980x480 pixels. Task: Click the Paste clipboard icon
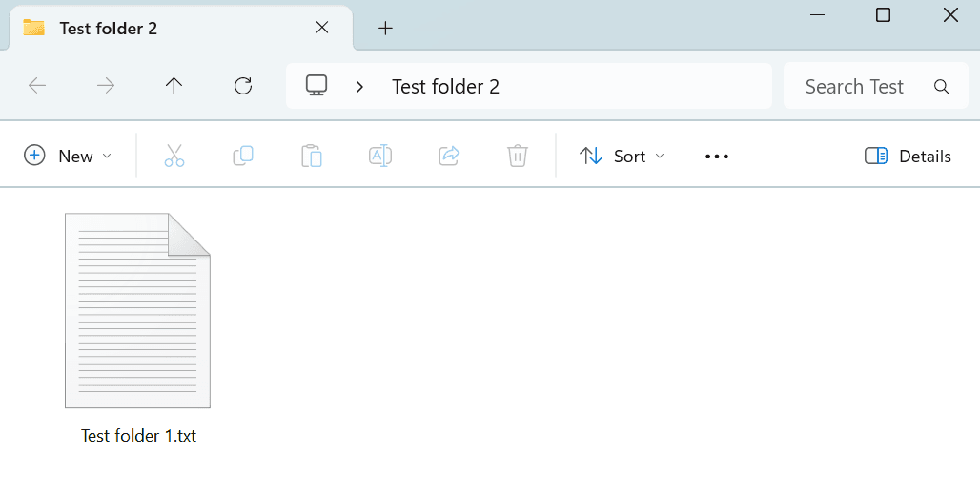click(x=312, y=156)
